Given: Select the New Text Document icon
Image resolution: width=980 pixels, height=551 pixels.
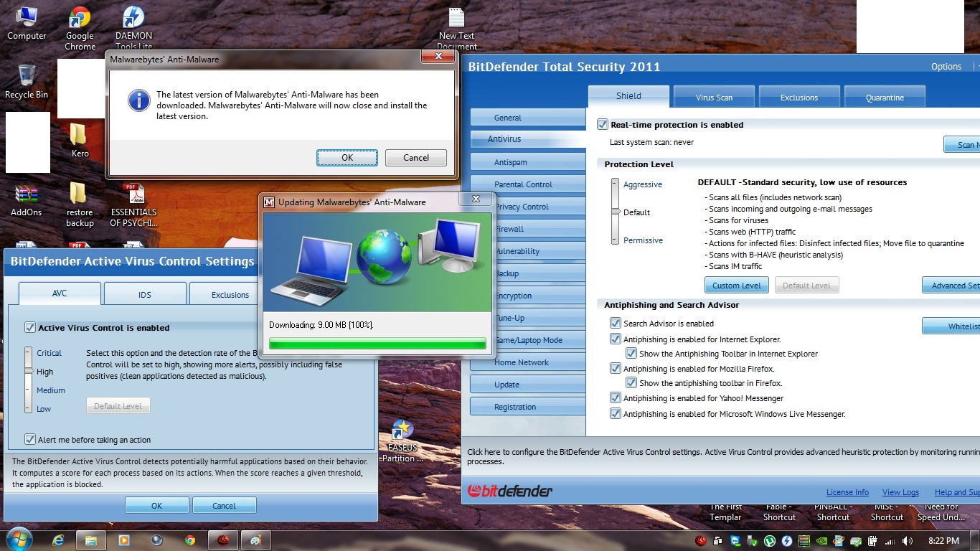Looking at the screenshot, I should (x=457, y=29).
